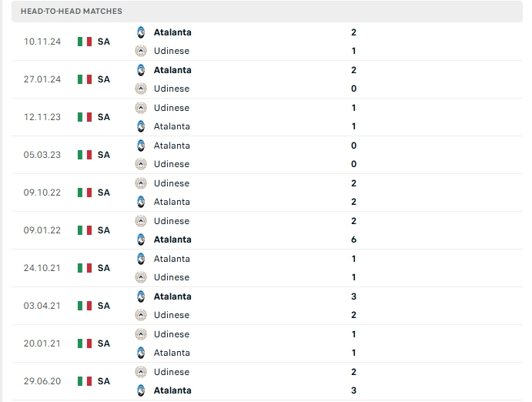Click Udinese crest in the 29.06.20 match
Image resolution: width=532 pixels, height=402 pixels.
[x=141, y=372]
